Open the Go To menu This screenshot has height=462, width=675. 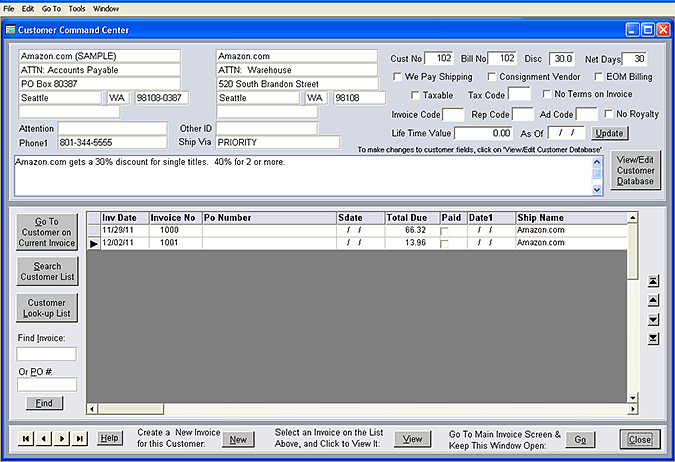click(51, 8)
